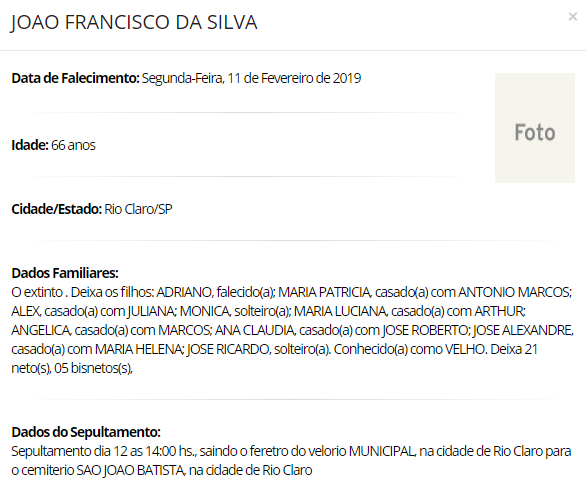Click ANTONIO MARCOS in the family paragraph

pos(514,292)
